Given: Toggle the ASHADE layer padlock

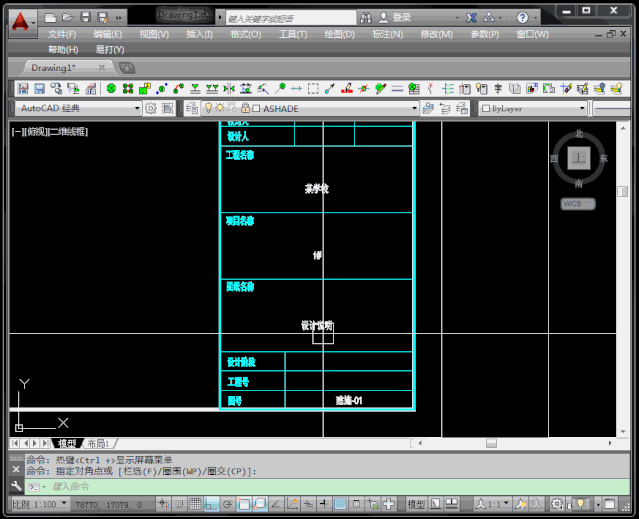Looking at the screenshot, I should pyautogui.click(x=245, y=108).
